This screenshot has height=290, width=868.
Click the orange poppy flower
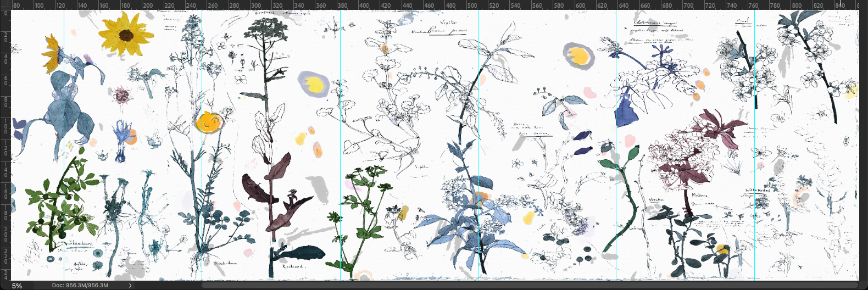coord(208,121)
